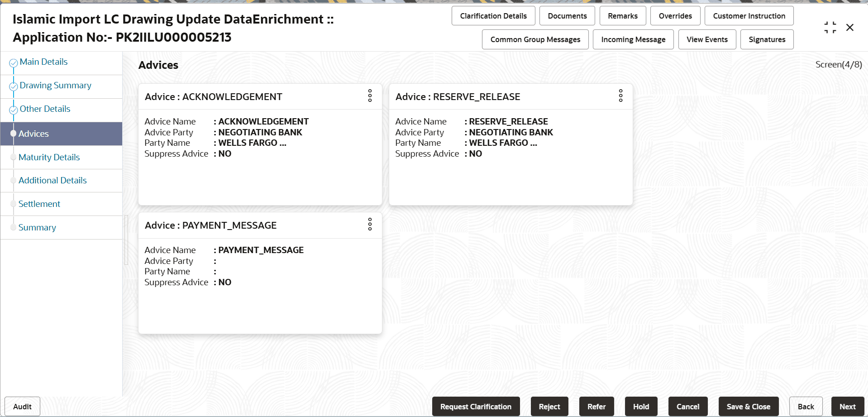
Task: Click the sidebar collapse handle
Action: (126, 240)
